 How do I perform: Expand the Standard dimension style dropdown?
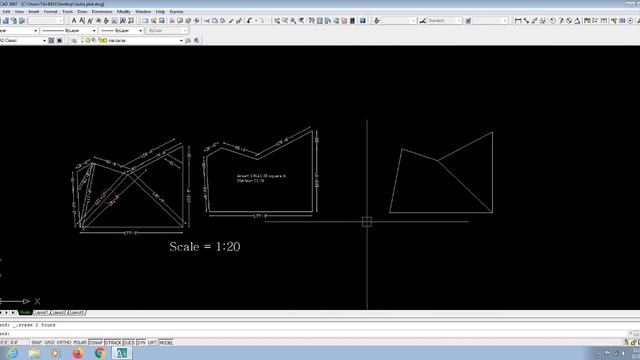click(x=459, y=21)
